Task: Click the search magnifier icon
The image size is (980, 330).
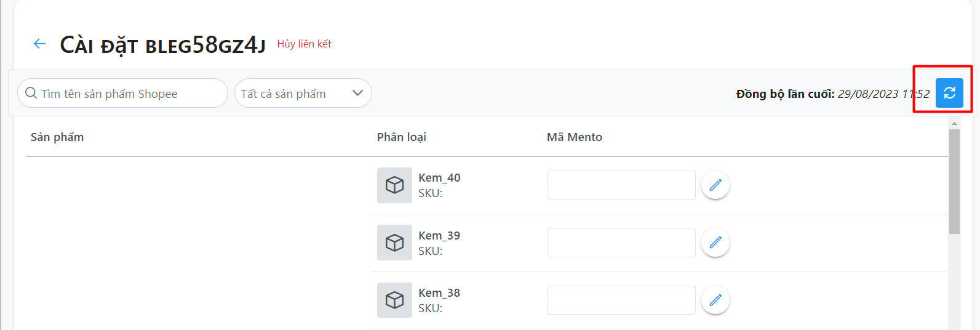Action: pos(31,94)
